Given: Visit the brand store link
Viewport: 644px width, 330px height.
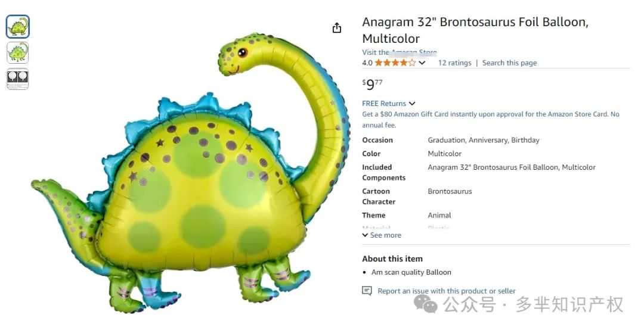Looking at the screenshot, I should click(x=399, y=52).
